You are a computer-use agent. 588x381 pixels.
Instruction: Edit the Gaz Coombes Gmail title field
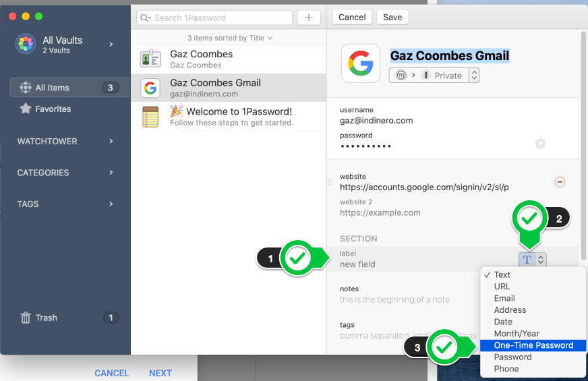coord(450,56)
